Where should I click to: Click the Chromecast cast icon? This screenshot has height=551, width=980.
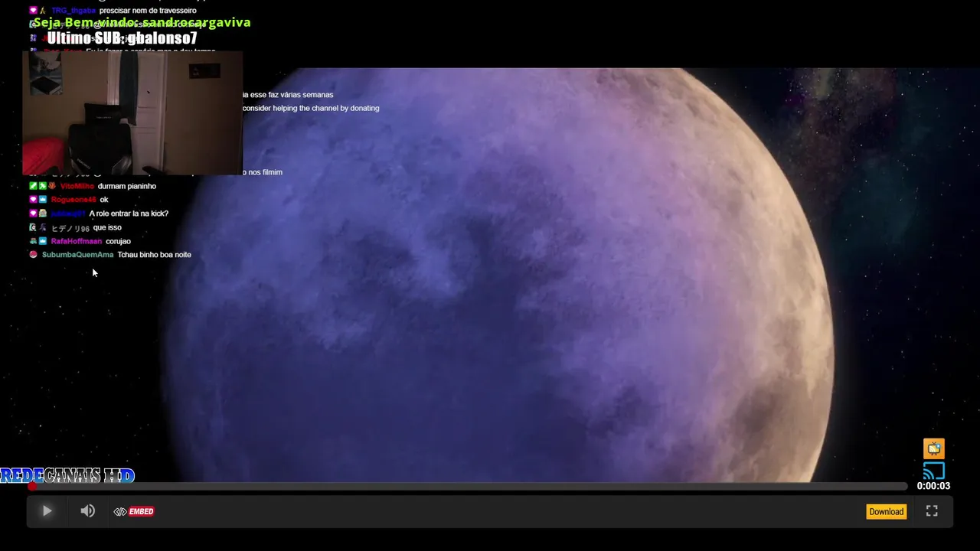tap(934, 470)
